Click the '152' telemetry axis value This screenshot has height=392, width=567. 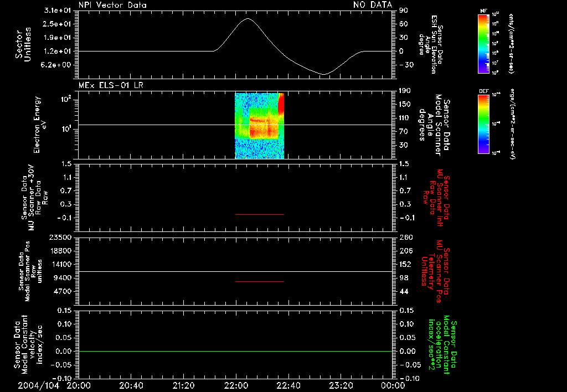(x=406, y=264)
